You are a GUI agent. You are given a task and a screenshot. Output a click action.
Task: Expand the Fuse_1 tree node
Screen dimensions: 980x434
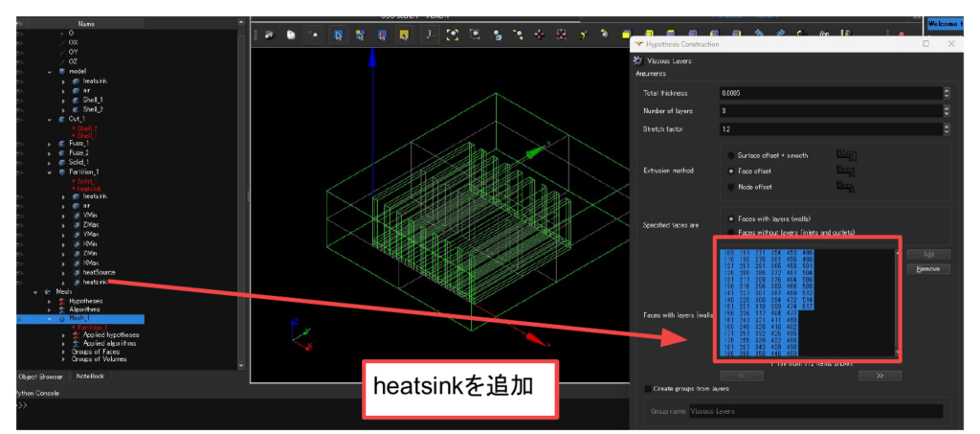pyautogui.click(x=49, y=143)
